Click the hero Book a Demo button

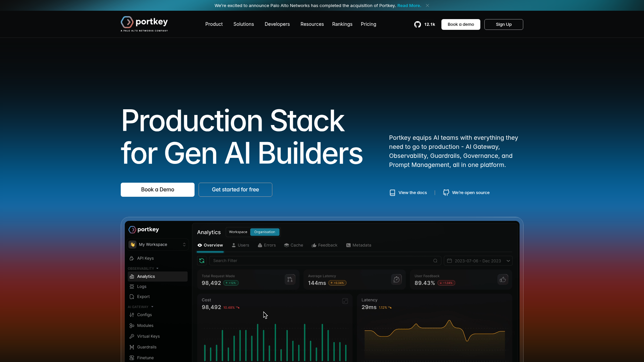[x=158, y=190]
